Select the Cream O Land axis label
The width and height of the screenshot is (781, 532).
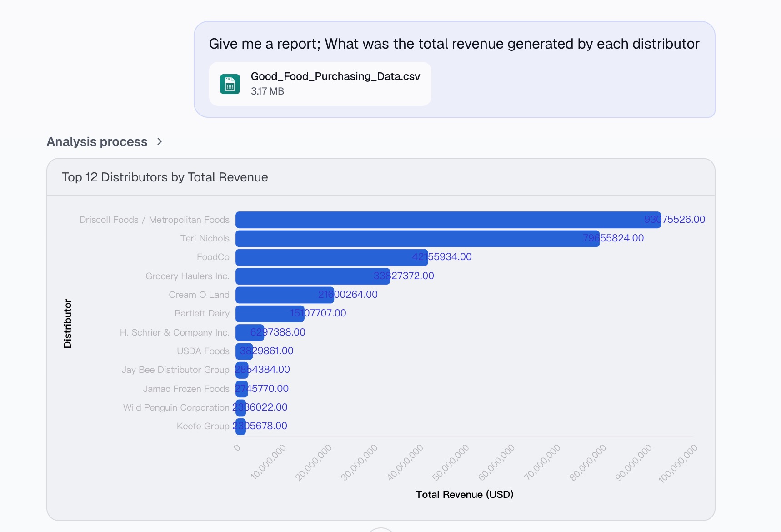coord(199,295)
